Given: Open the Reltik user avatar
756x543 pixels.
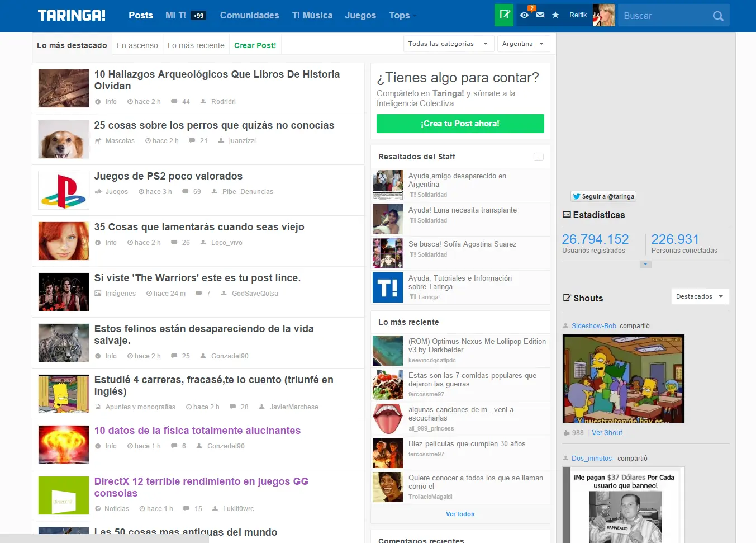Looking at the screenshot, I should [x=603, y=15].
